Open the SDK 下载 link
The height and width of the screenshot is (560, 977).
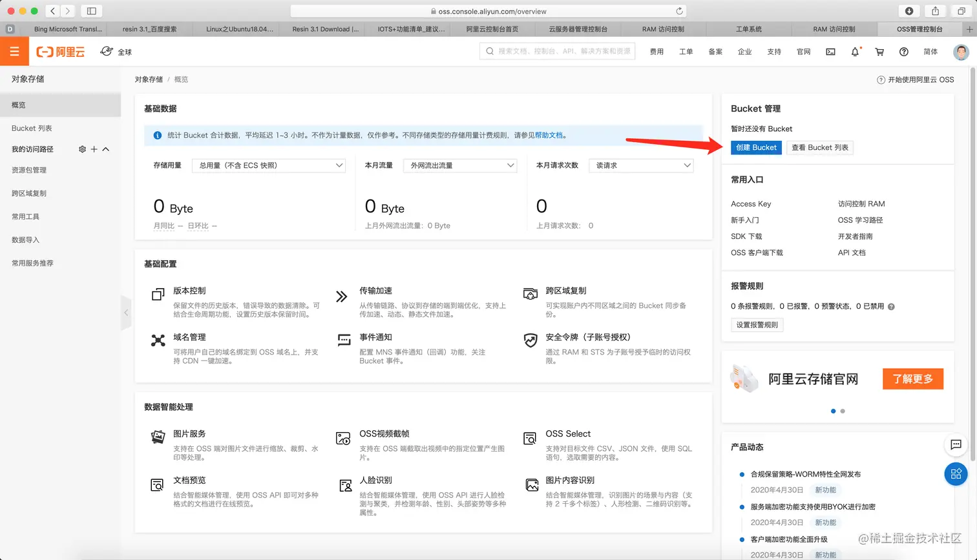coord(746,236)
